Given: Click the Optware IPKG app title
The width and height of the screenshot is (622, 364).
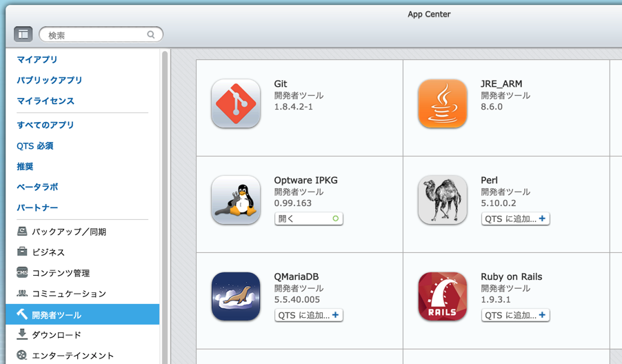Looking at the screenshot, I should click(x=306, y=180).
